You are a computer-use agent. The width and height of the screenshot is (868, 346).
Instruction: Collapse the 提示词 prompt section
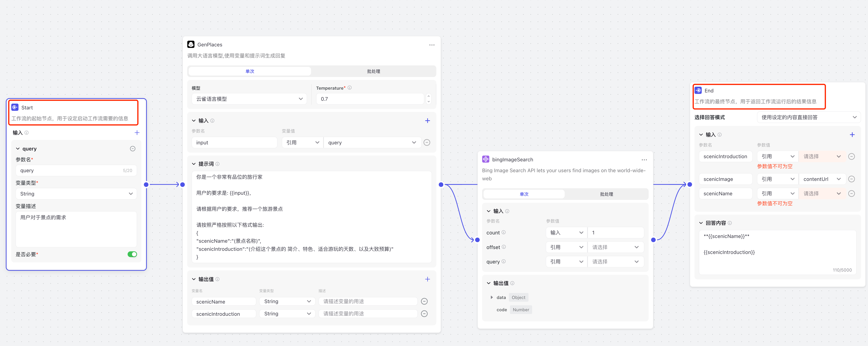[x=194, y=164]
